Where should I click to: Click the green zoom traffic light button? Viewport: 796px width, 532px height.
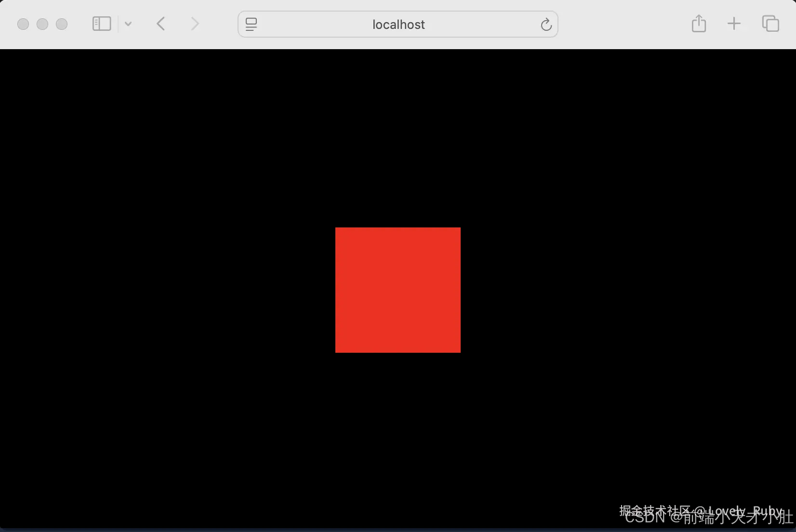[61, 24]
